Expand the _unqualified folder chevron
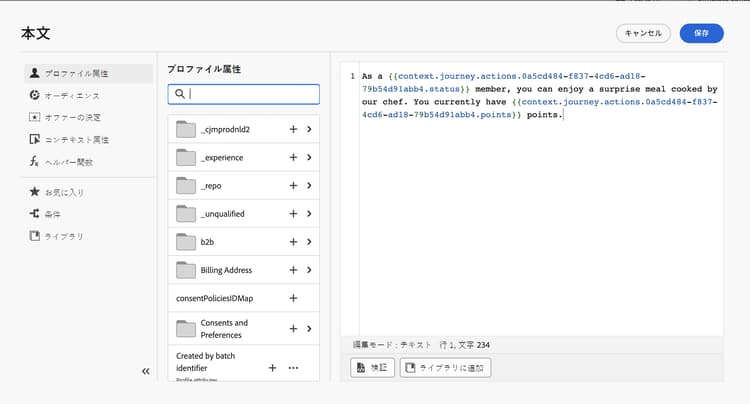Screen dimensions: 750x404 [309, 213]
